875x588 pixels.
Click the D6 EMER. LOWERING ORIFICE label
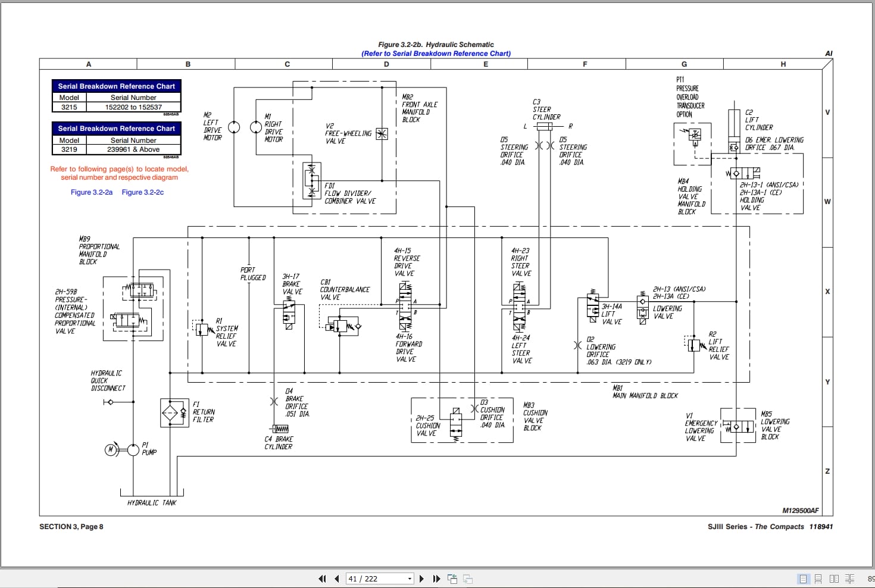point(774,143)
